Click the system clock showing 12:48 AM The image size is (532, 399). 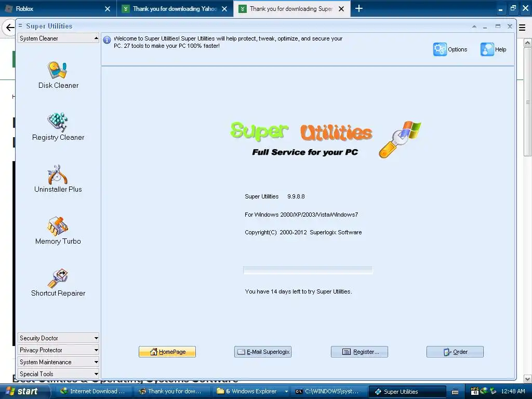point(513,392)
